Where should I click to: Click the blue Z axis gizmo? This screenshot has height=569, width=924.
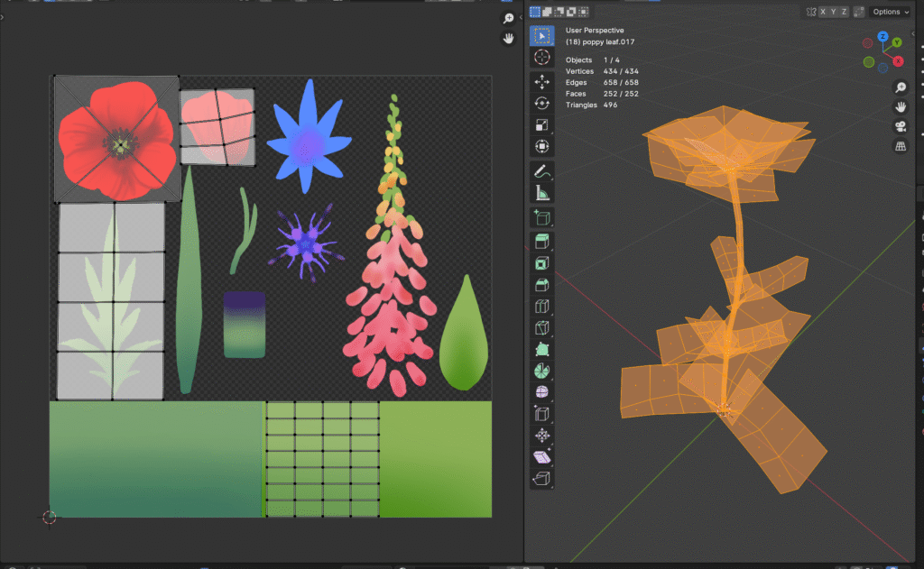pyautogui.click(x=882, y=36)
